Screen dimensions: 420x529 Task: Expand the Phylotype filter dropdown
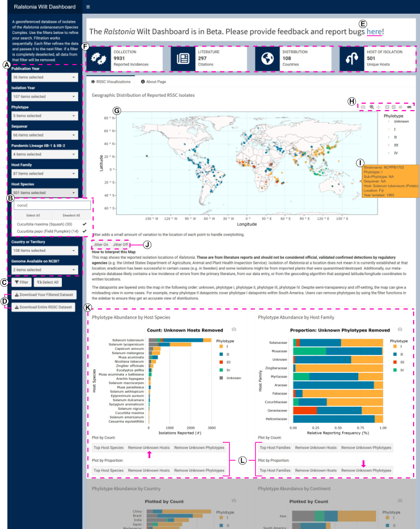pos(44,116)
